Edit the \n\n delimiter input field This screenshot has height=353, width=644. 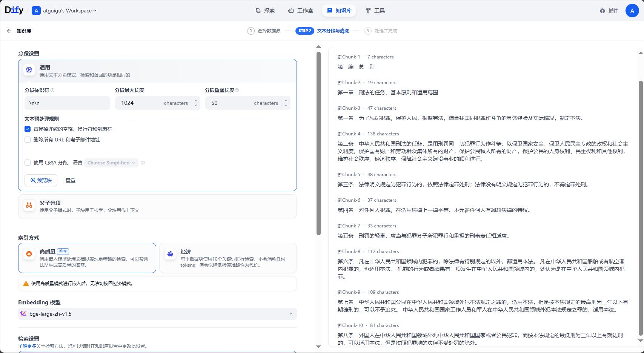(67, 103)
